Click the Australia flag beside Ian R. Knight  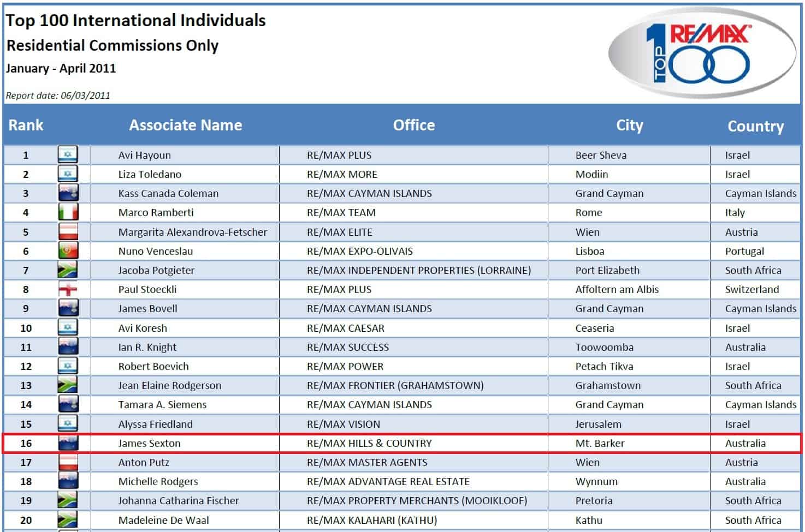click(68, 347)
